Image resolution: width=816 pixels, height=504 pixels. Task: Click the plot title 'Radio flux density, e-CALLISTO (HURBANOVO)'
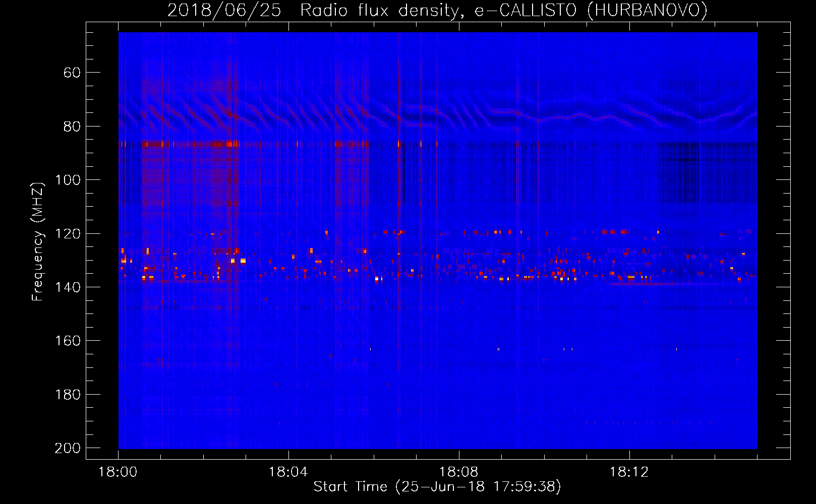pos(503,11)
